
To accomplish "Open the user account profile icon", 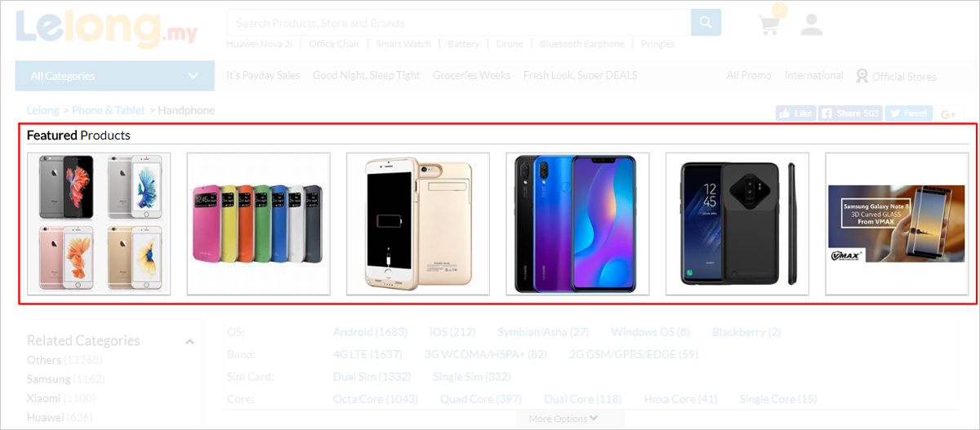I will [x=811, y=24].
